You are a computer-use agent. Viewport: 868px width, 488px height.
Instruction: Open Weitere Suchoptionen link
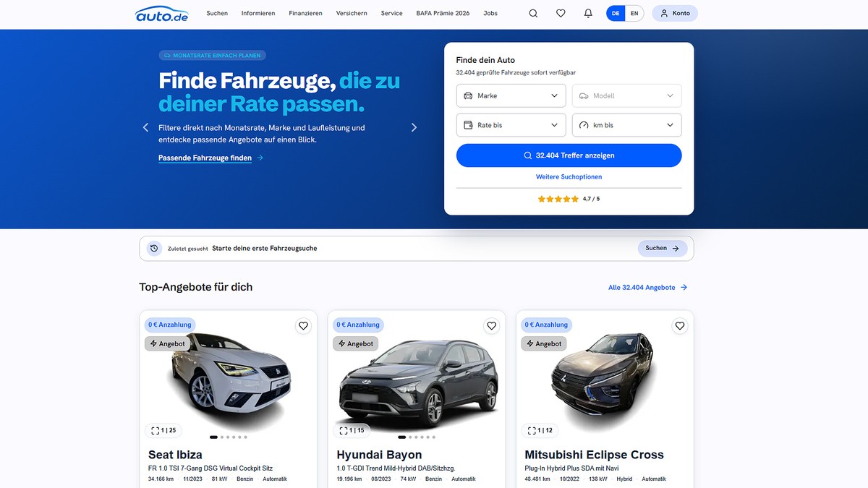pos(569,176)
